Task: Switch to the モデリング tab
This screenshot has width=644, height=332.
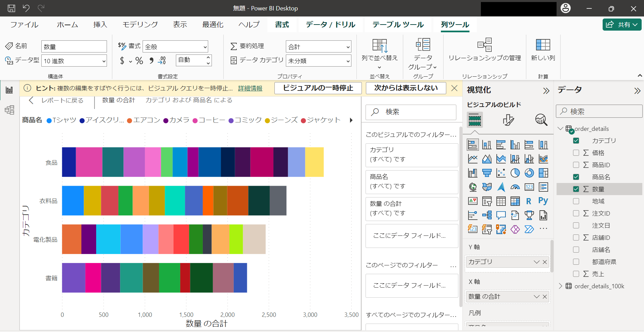Action: tap(140, 25)
